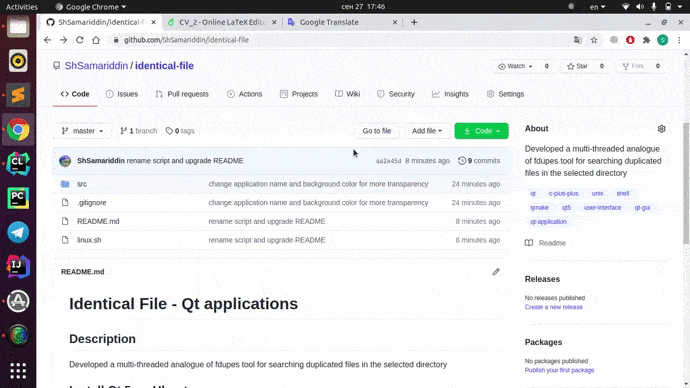This screenshot has width=690, height=388.
Task: Edit README with the pencil icon
Action: 496,272
